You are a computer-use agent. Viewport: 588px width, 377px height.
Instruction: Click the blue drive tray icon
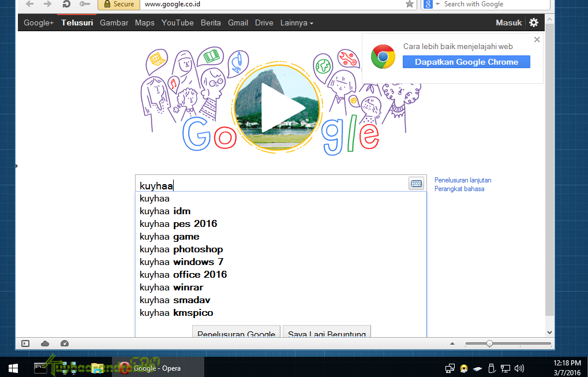477,369
